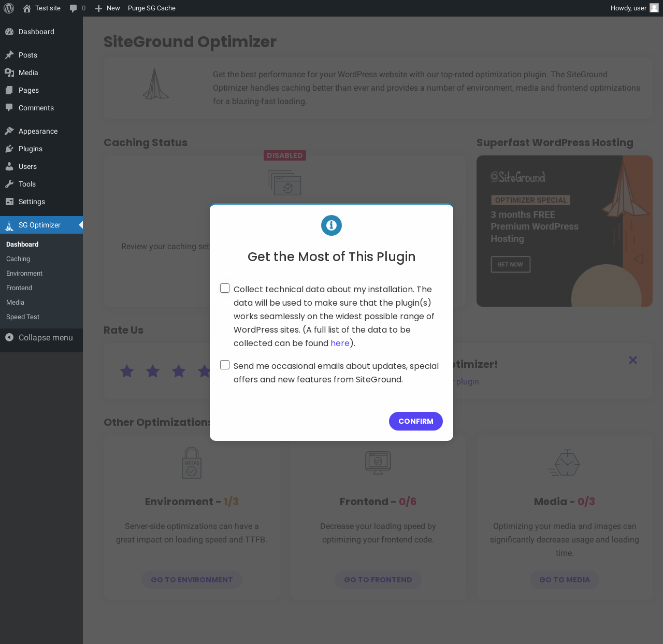Click the SG Optimizer rocket icon
The width and height of the screenshot is (663, 644).
(9, 225)
